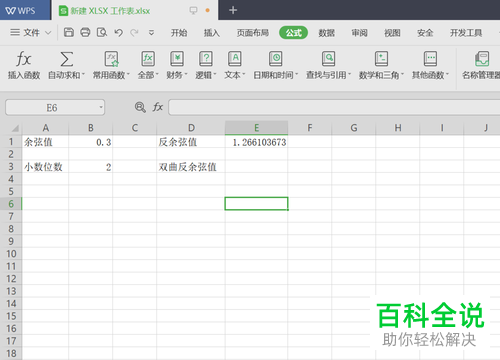Switch to the 页面布局 (Page Layout) tab
The width and height of the screenshot is (500, 360).
[x=253, y=33]
